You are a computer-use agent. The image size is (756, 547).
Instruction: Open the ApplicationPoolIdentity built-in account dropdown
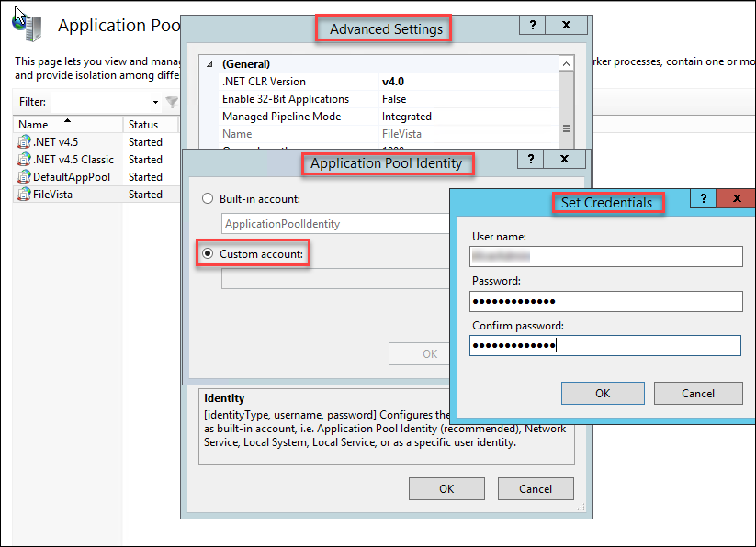pos(335,224)
